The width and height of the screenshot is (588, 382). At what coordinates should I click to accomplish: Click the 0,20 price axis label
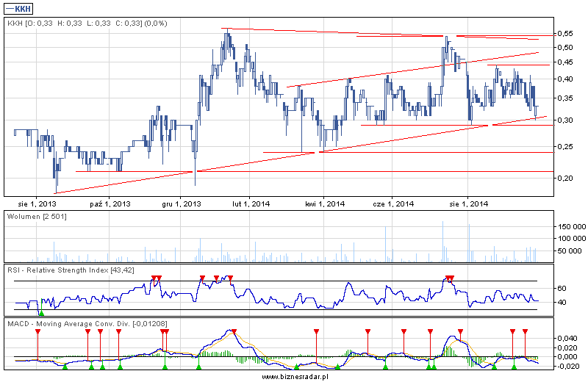pos(564,178)
